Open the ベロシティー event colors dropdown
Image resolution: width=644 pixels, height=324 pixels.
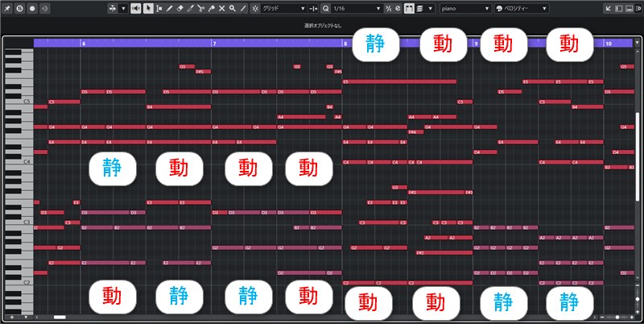pos(521,8)
